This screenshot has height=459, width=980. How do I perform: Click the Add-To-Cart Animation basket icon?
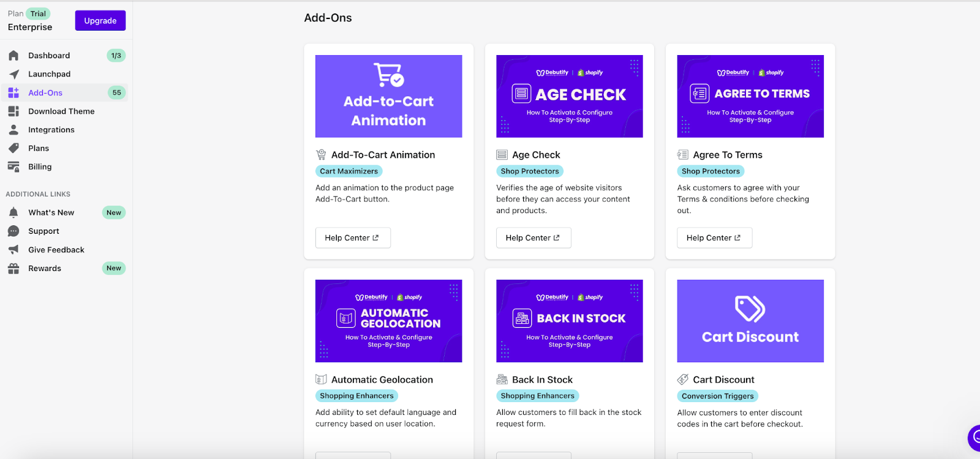pyautogui.click(x=321, y=155)
